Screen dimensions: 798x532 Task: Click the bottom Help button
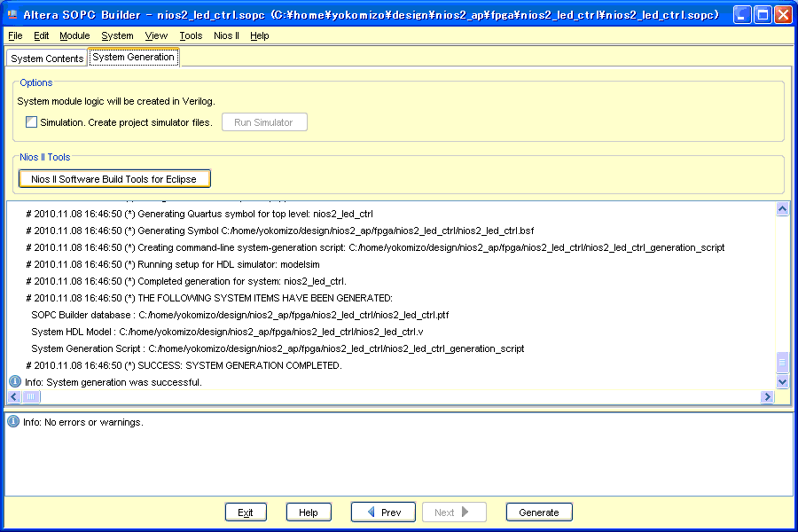[x=309, y=512]
